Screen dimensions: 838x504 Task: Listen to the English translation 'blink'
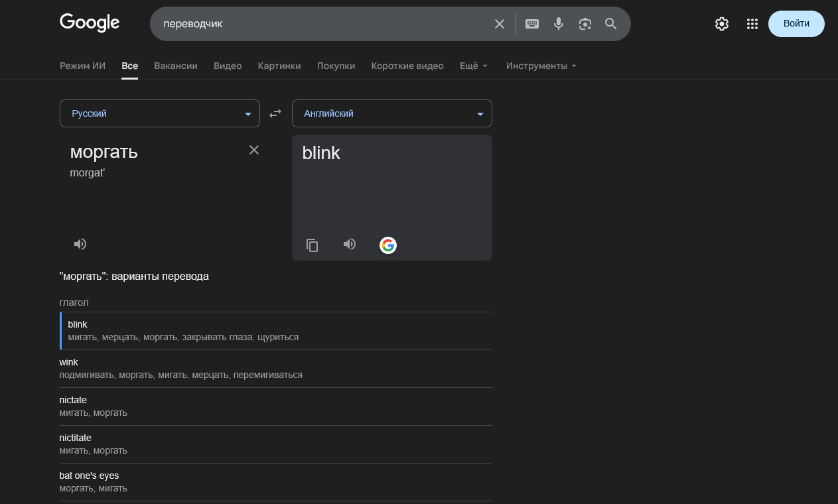(x=350, y=245)
